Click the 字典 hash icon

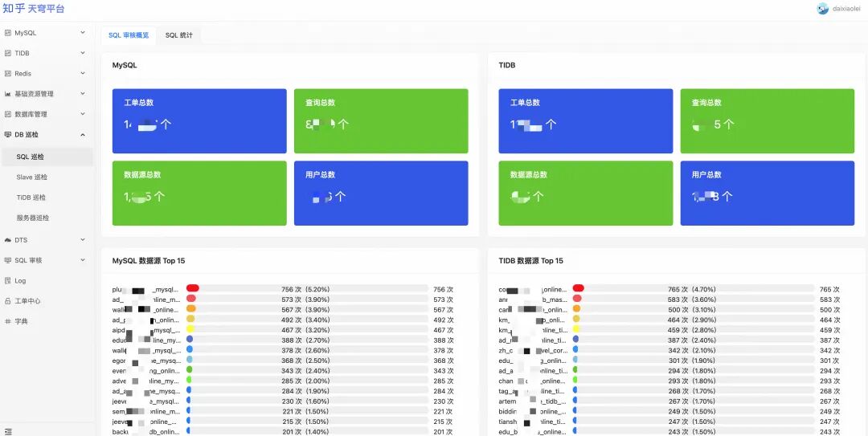(8, 321)
